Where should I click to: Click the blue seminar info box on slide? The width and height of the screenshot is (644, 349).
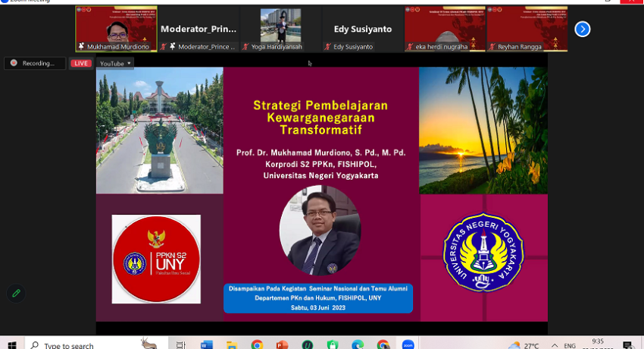coord(318,298)
